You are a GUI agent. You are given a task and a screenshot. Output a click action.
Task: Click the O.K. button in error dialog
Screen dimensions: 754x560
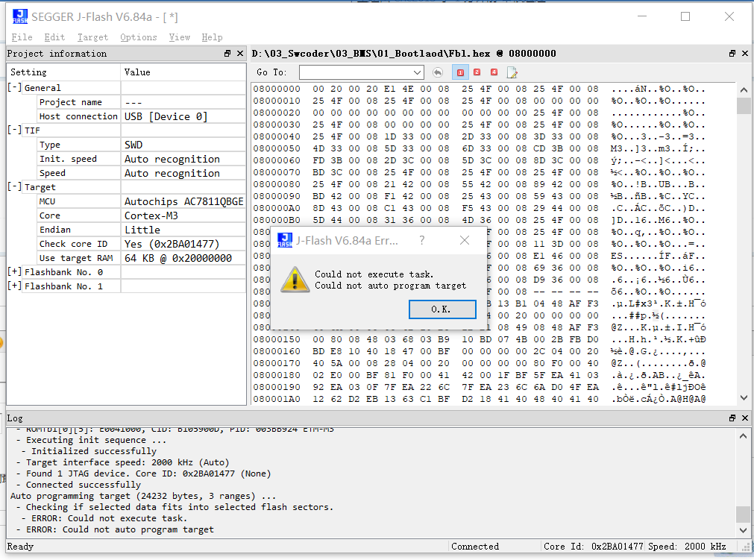pos(442,309)
